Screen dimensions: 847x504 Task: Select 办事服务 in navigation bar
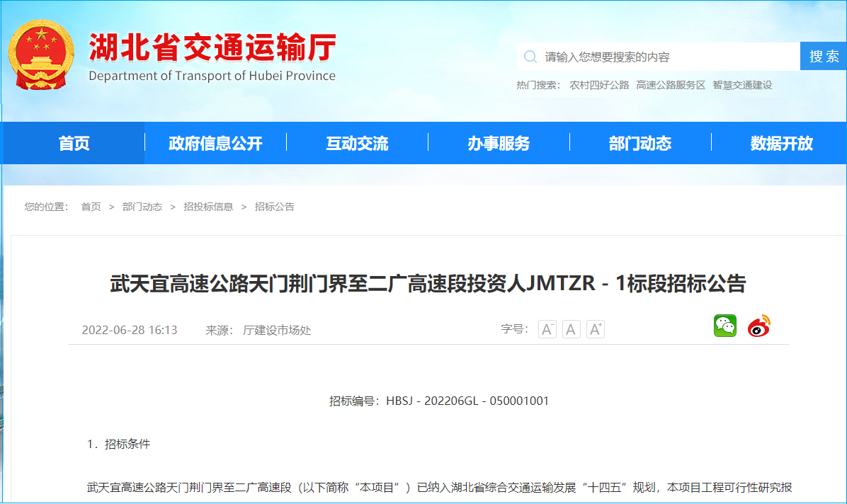(x=499, y=144)
